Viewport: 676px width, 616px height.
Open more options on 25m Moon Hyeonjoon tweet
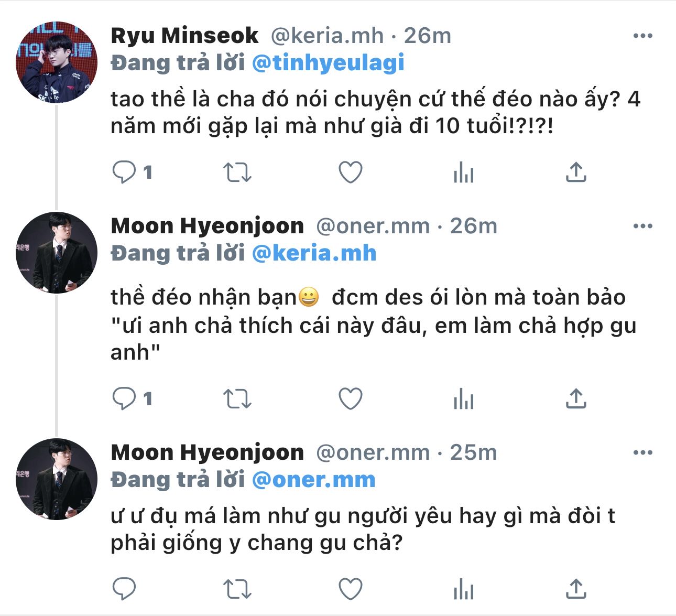coord(642,453)
